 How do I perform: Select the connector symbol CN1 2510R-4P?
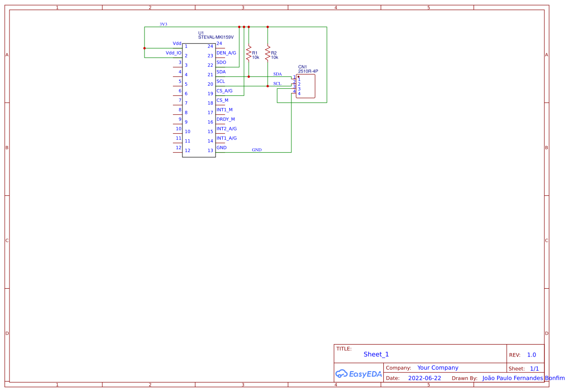click(x=306, y=86)
